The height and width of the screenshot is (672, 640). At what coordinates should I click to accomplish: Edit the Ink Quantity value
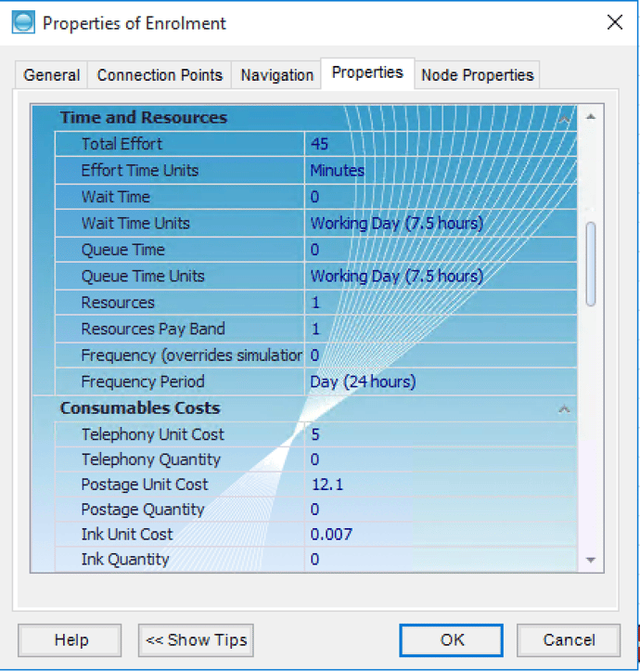point(441,560)
